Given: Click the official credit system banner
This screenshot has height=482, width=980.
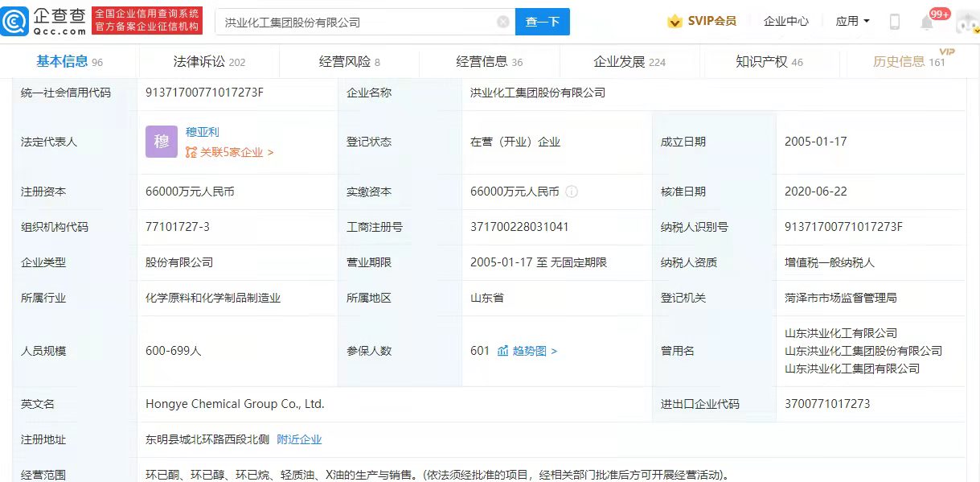Looking at the screenshot, I should tap(146, 21).
